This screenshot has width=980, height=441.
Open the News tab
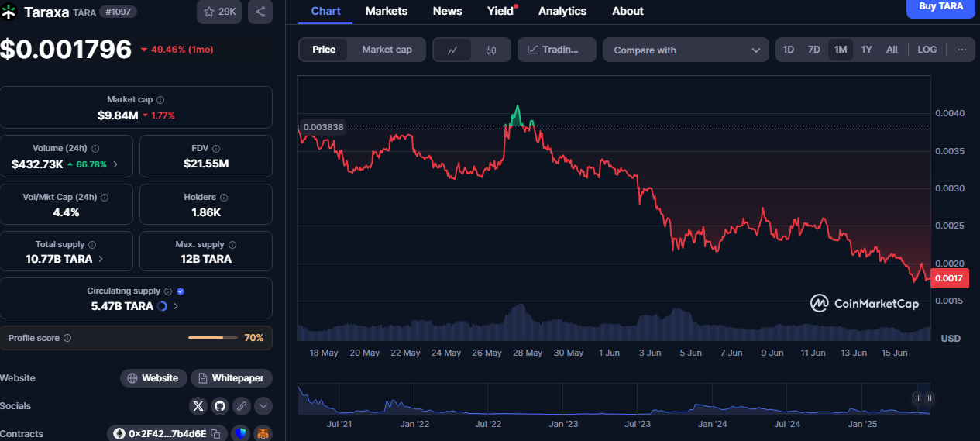coord(448,11)
